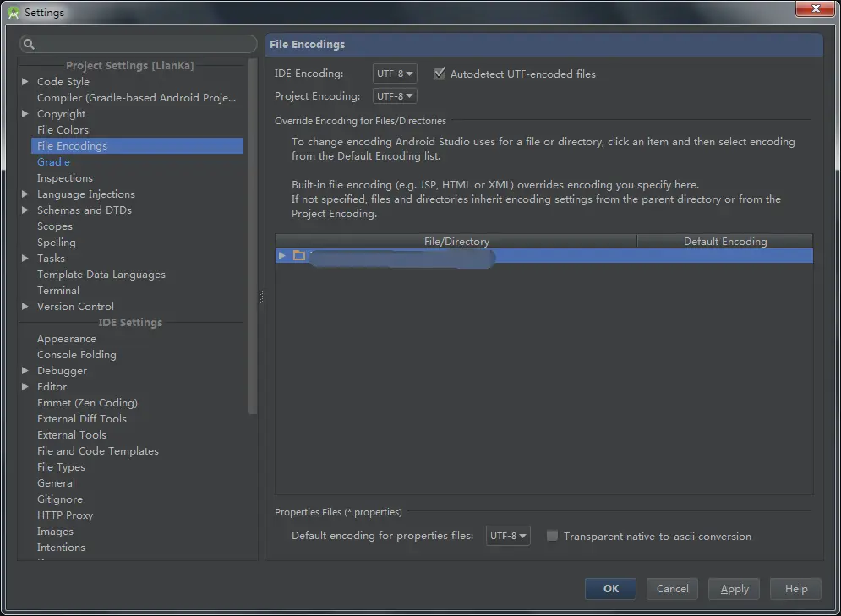
Task: Toggle Autodetect UTF-encoded files checkbox
Action: [x=440, y=74]
